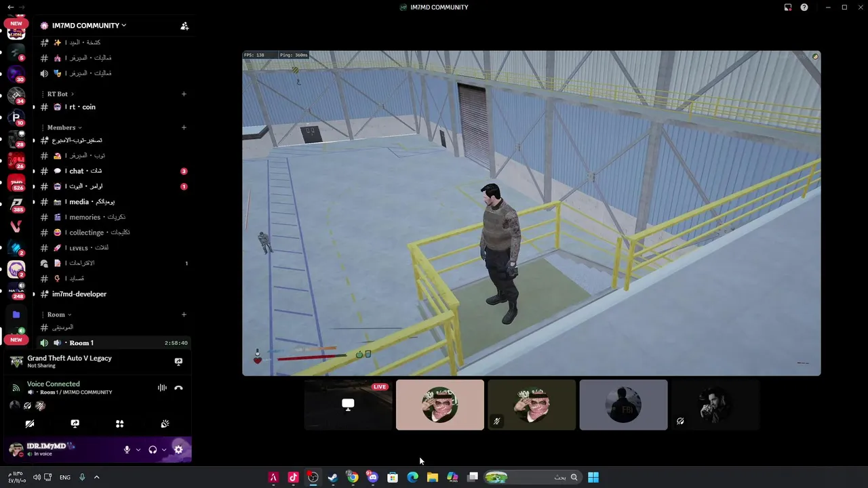The height and width of the screenshot is (488, 868).
Task: Open Steam from the taskbar
Action: (333, 477)
